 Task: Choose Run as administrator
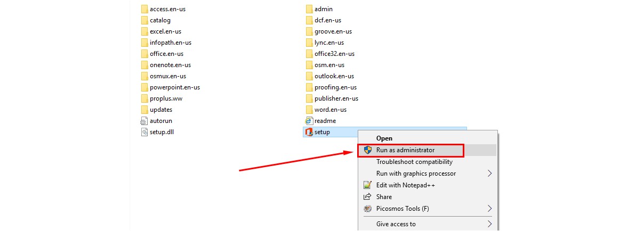tap(405, 150)
